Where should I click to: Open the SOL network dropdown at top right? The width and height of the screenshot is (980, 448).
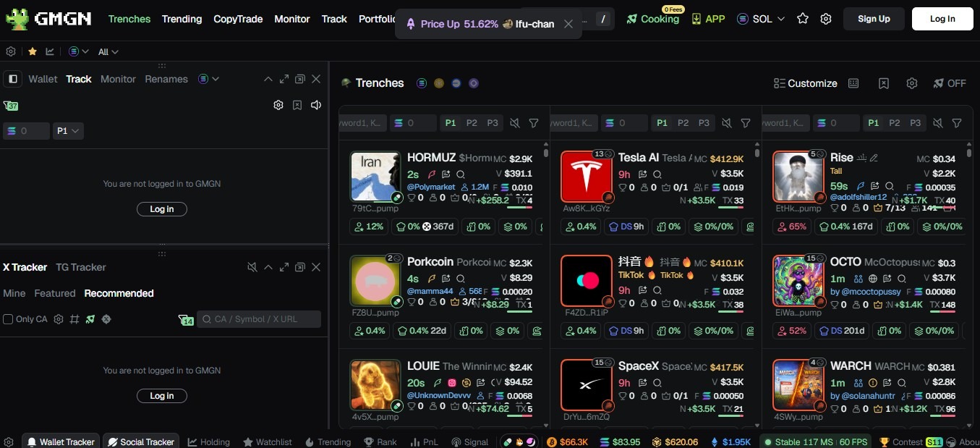point(761,19)
